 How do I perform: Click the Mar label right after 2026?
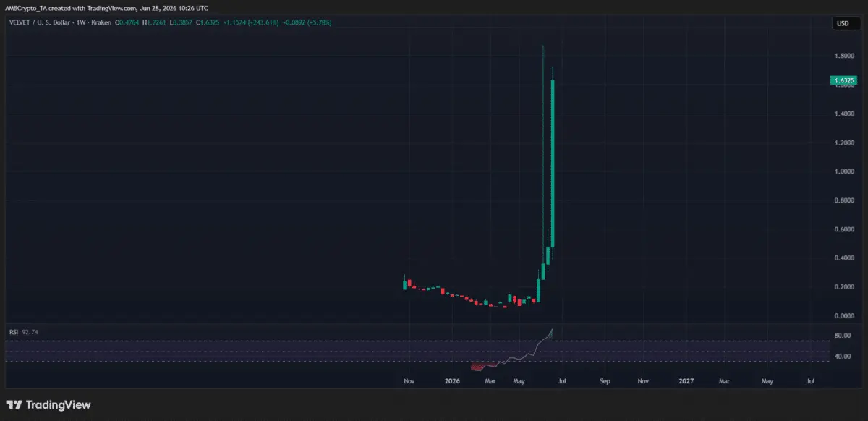(490, 380)
